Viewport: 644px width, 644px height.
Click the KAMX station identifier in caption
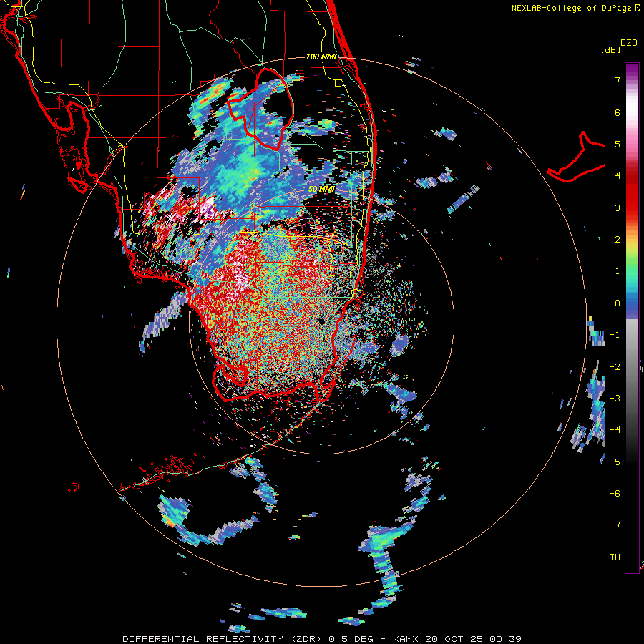[x=406, y=639]
